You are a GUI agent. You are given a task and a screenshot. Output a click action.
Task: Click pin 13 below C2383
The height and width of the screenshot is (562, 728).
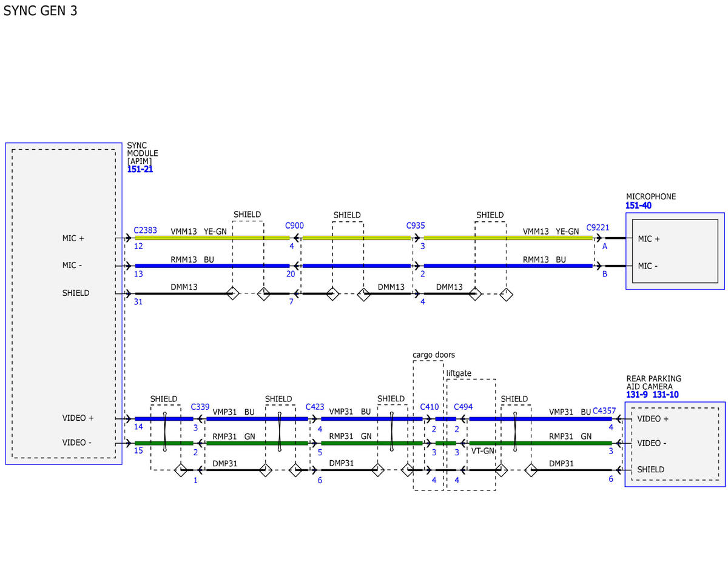139,274
